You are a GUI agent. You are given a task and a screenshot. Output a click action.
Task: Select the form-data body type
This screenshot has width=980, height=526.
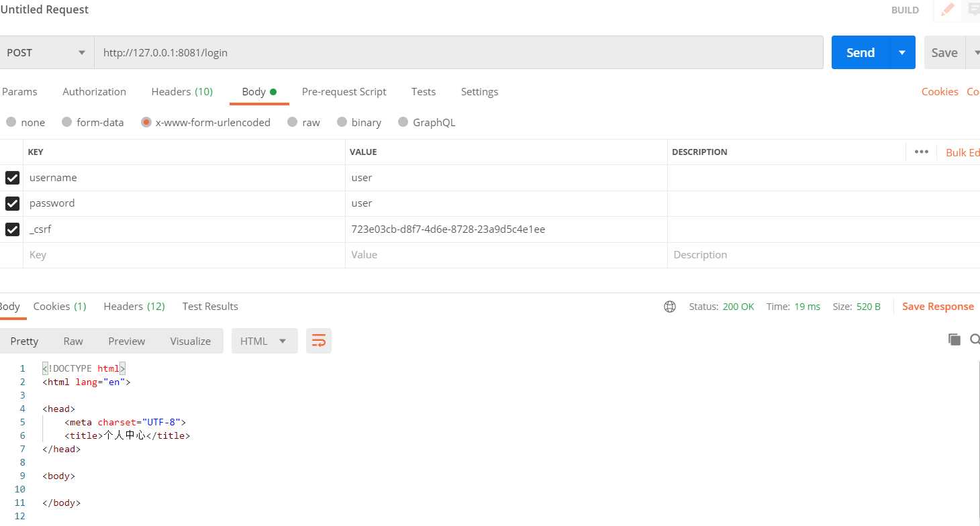point(93,122)
